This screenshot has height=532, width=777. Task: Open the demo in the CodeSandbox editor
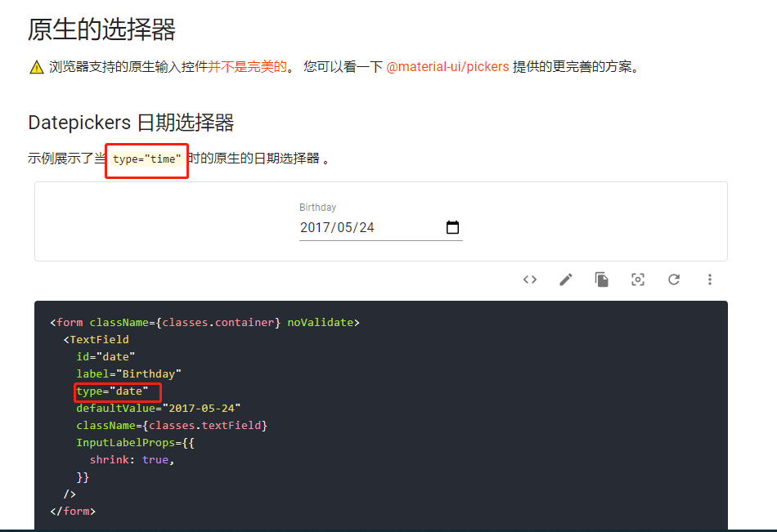coord(565,279)
